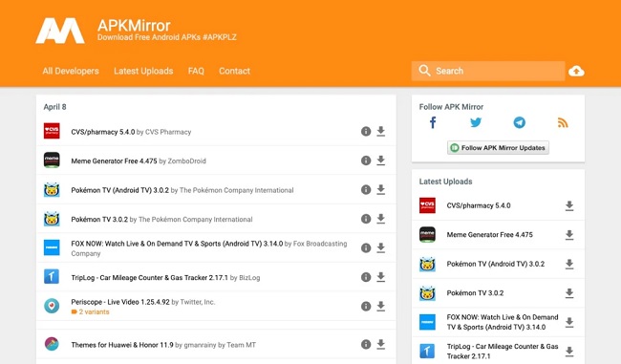Open the RSS feed icon
Image resolution: width=621 pixels, height=364 pixels.
[563, 123]
